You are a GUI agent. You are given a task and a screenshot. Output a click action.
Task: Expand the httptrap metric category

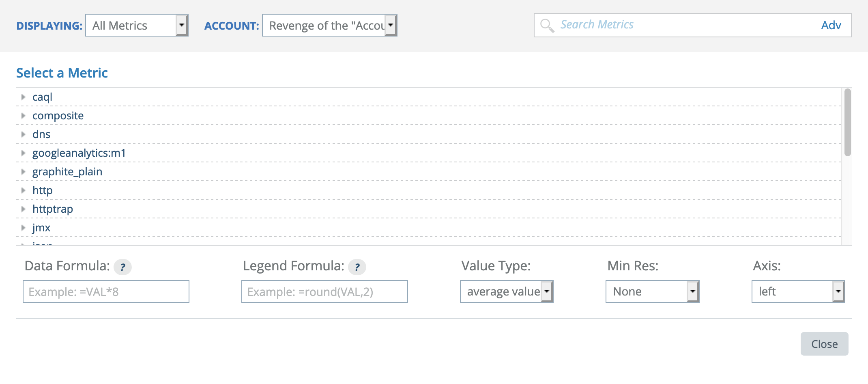pos(23,209)
